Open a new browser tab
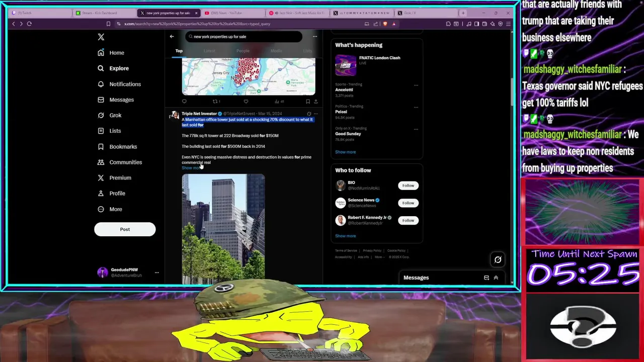The height and width of the screenshot is (362, 644). click(463, 13)
